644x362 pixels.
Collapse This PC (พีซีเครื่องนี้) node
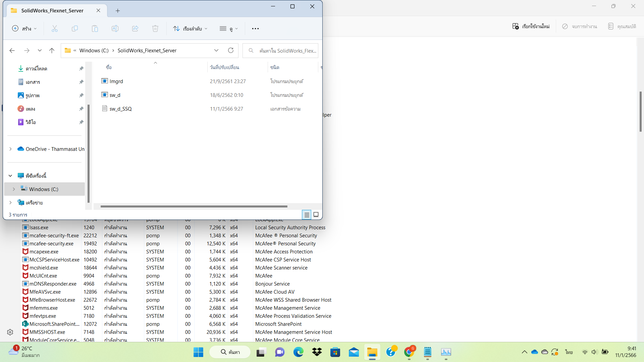coord(10,176)
